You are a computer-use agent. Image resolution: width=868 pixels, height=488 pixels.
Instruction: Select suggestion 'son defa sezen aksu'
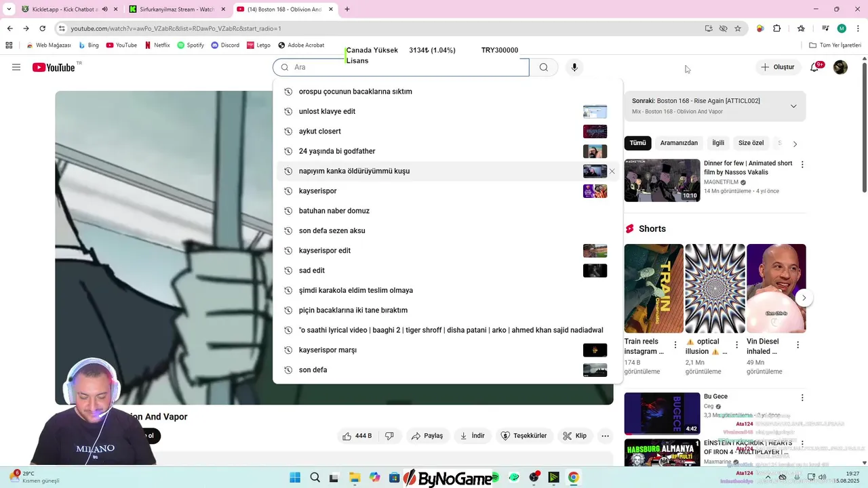(448, 231)
